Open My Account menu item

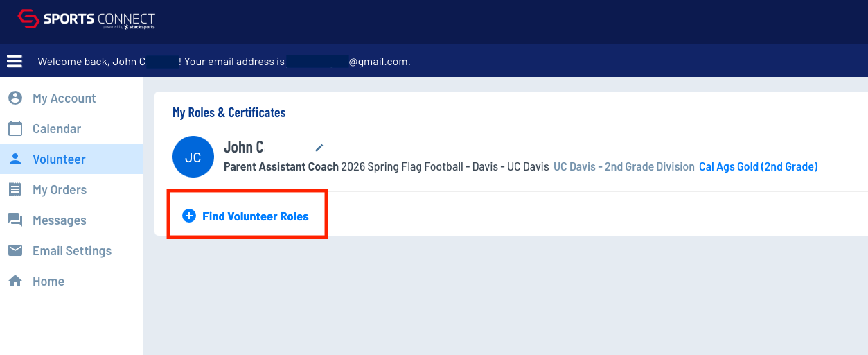(64, 98)
